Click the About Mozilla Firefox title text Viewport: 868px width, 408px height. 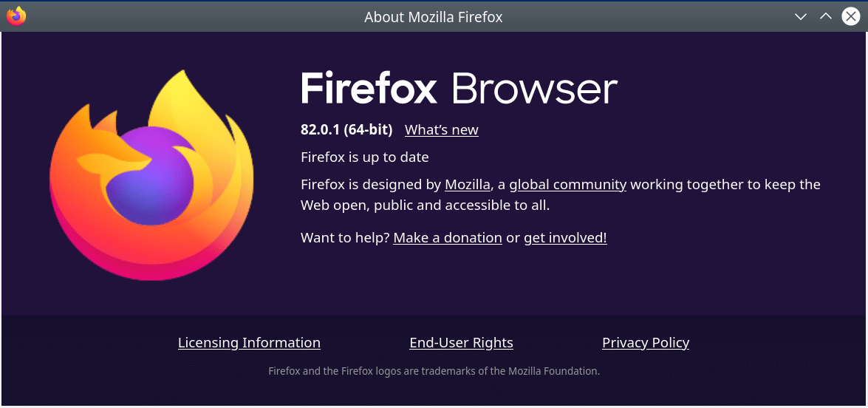pyautogui.click(x=434, y=16)
